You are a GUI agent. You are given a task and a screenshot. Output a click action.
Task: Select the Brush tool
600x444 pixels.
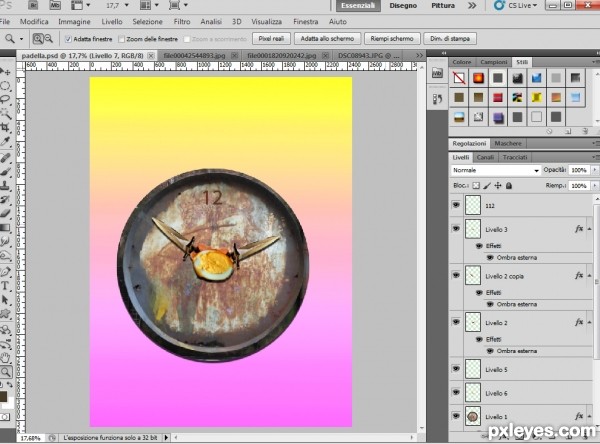click(5, 172)
